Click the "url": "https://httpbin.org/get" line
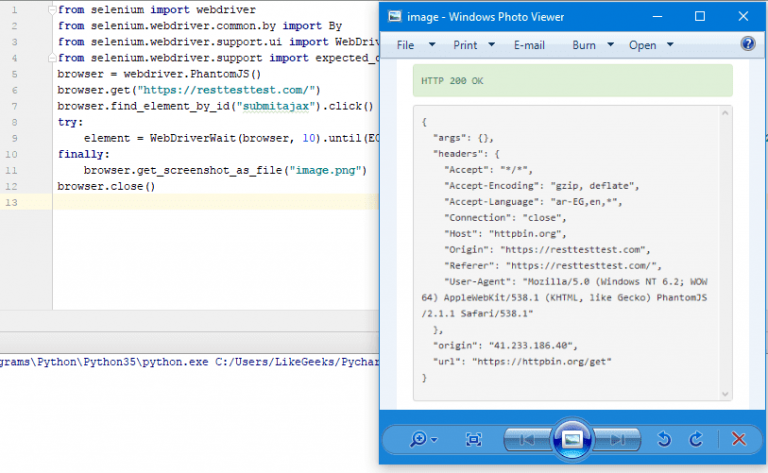This screenshot has width=768, height=473. click(x=522, y=362)
